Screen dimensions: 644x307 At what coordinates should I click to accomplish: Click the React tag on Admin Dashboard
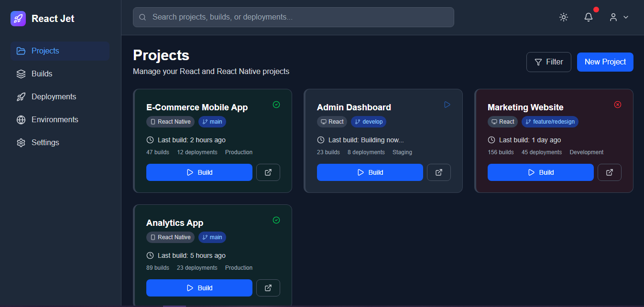point(332,122)
